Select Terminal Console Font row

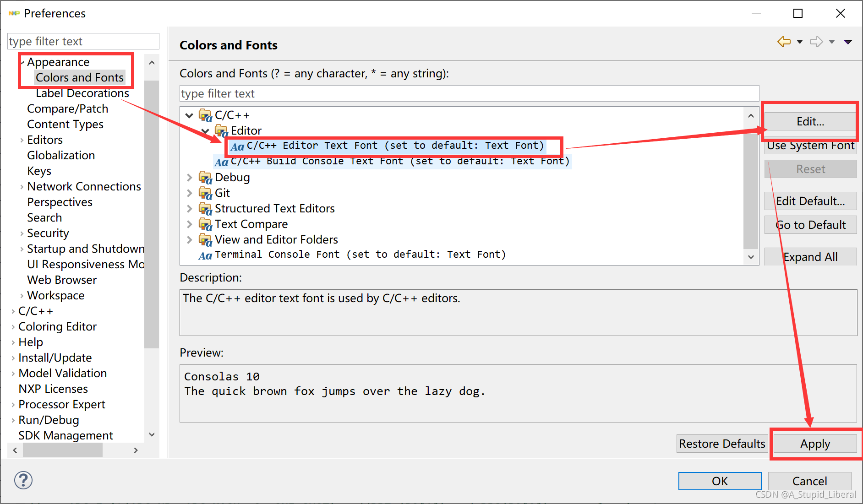[352, 255]
